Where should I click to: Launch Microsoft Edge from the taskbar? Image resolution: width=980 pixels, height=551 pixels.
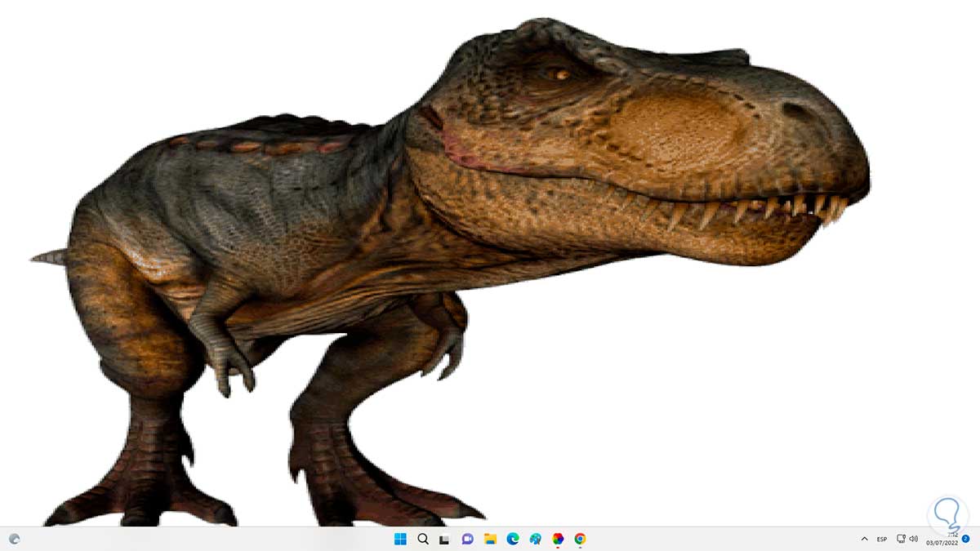point(513,539)
